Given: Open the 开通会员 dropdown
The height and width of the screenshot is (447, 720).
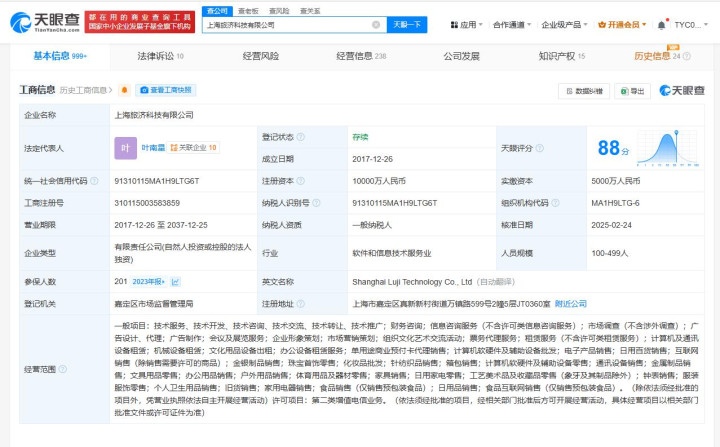Looking at the screenshot, I should coord(622,25).
